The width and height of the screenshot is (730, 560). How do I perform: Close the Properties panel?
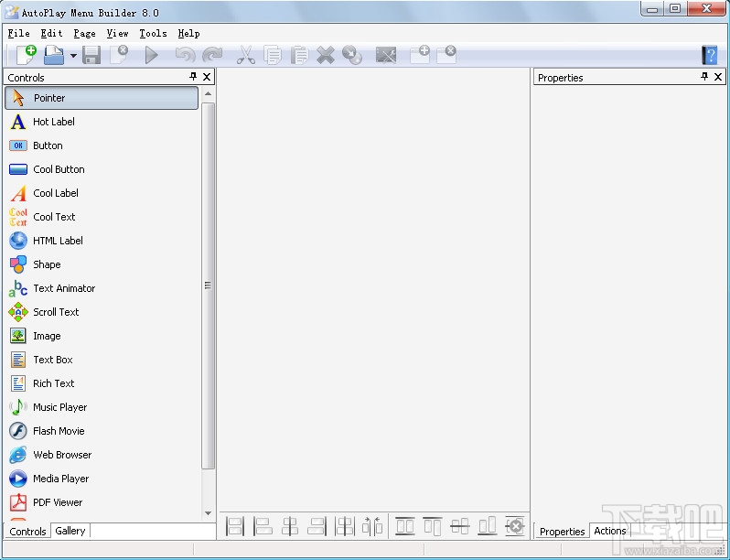pos(718,77)
